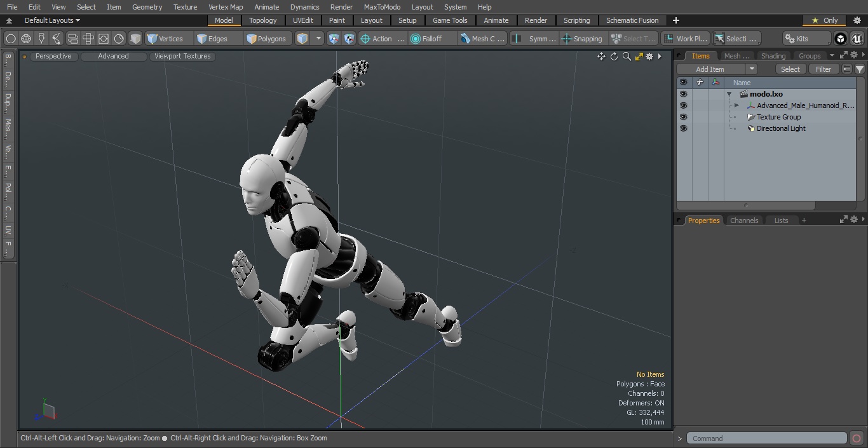The height and width of the screenshot is (448, 868).
Task: Click the Select button in Items panel
Action: (790, 69)
